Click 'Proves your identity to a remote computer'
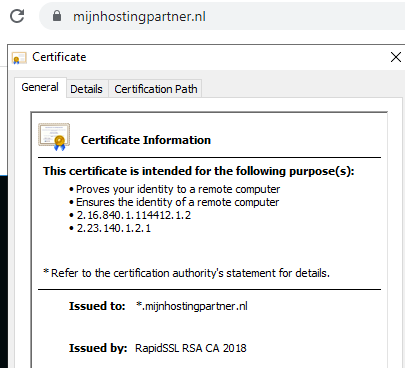The height and width of the screenshot is (368, 405). tap(178, 189)
